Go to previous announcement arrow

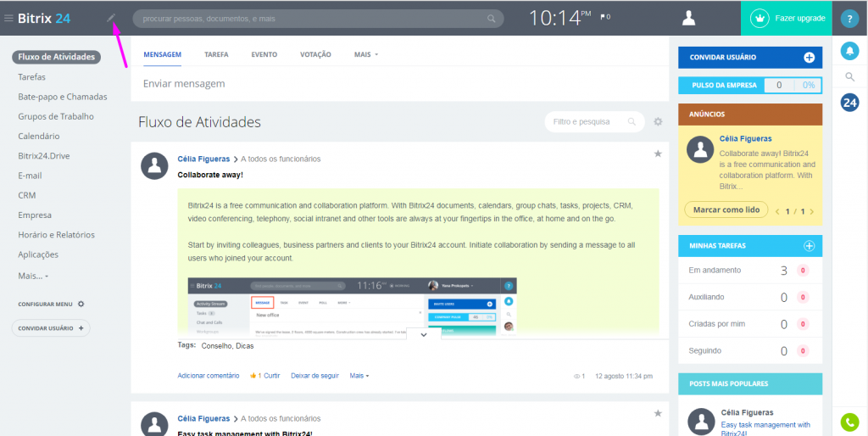click(777, 211)
